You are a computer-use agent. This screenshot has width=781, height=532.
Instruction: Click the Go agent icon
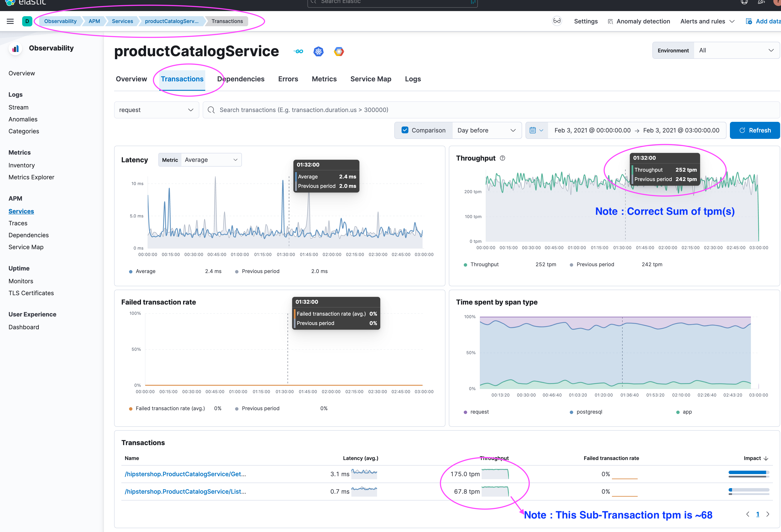299,51
